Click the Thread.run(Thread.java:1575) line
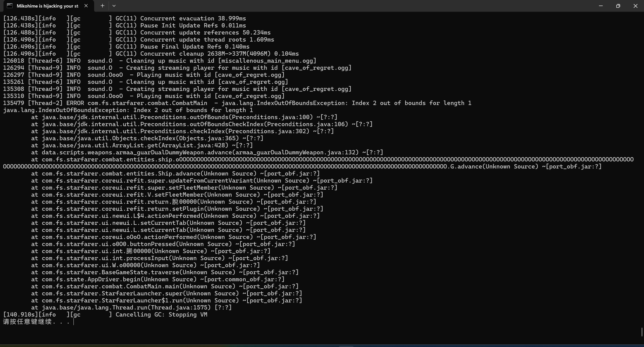 click(x=131, y=307)
